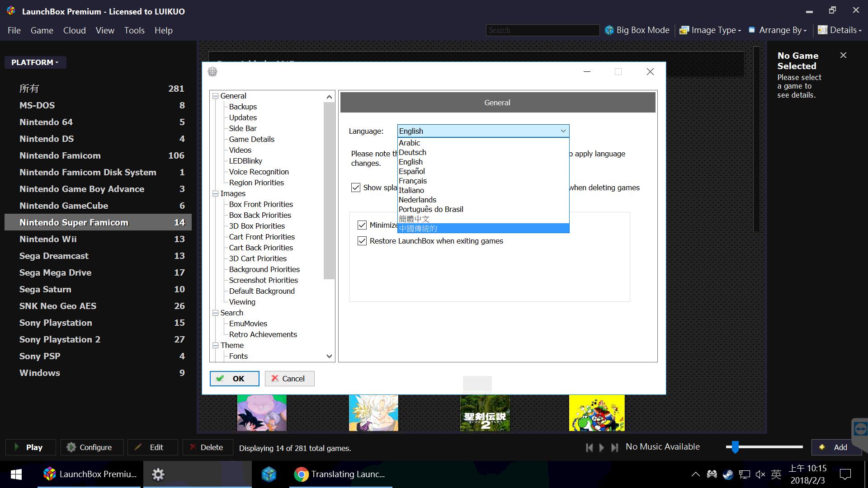Open the Game menu

42,30
